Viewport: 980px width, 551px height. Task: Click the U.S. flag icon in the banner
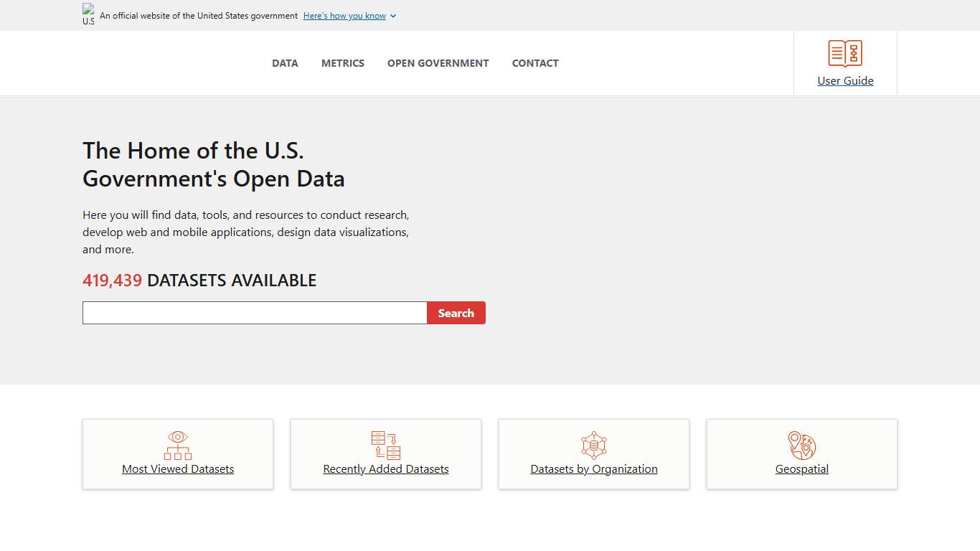(88, 12)
